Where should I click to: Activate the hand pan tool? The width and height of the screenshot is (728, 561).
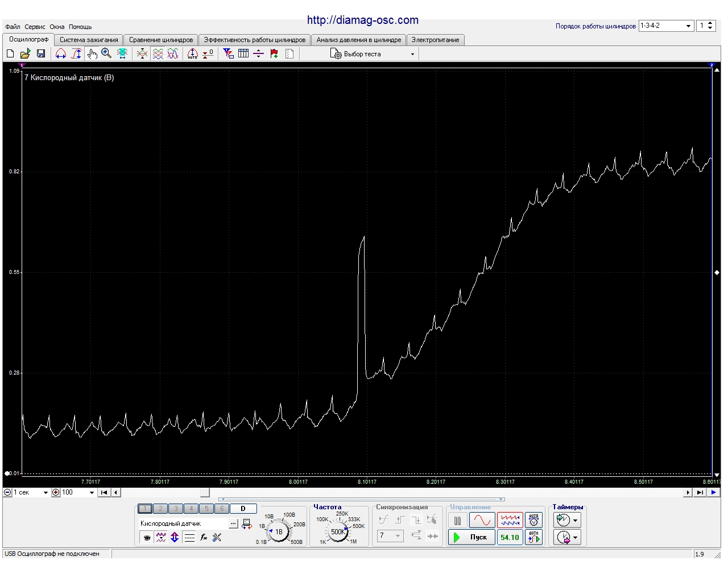coord(92,53)
